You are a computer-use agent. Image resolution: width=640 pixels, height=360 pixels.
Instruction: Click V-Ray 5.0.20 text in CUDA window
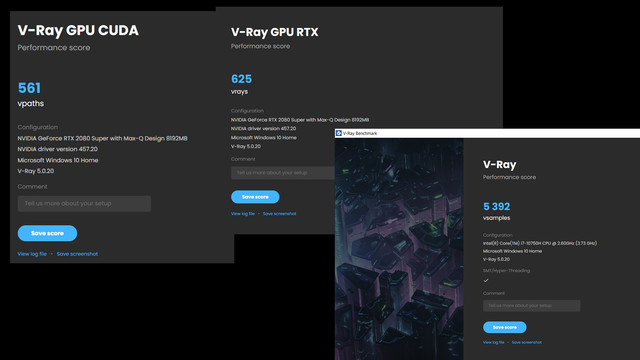(x=36, y=171)
